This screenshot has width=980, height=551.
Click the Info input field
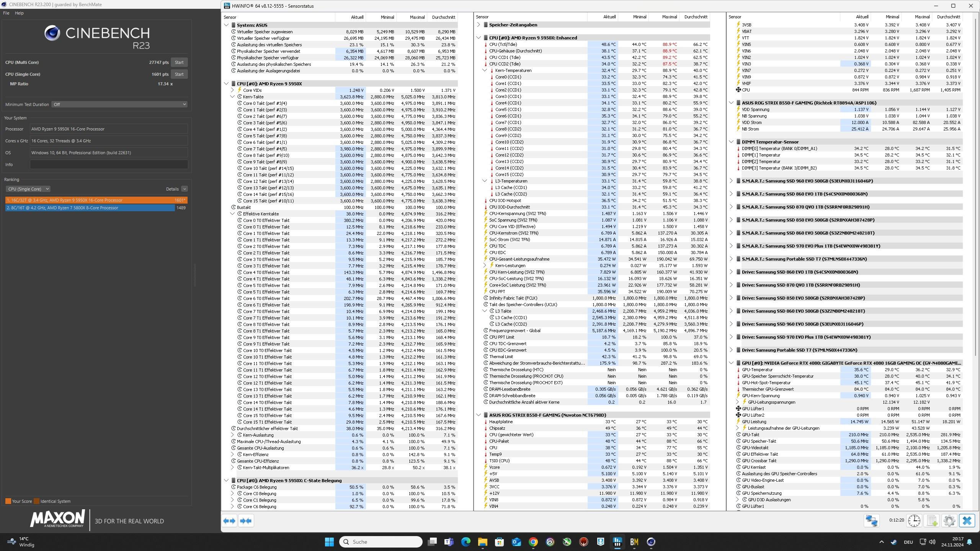pyautogui.click(x=109, y=165)
